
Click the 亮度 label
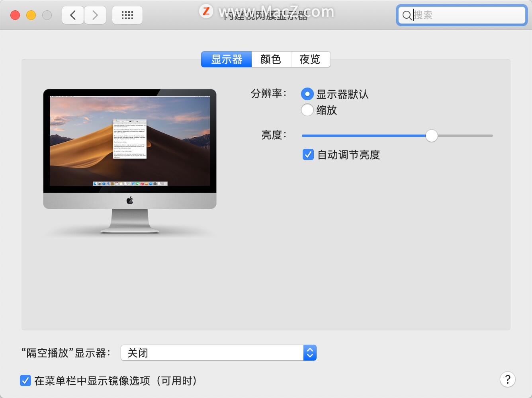274,135
